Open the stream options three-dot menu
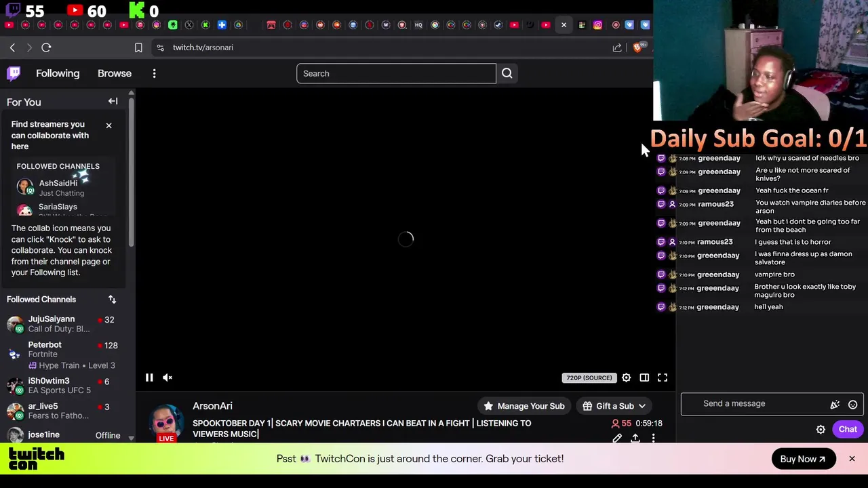Viewport: 868px width, 488px height. pyautogui.click(x=653, y=439)
